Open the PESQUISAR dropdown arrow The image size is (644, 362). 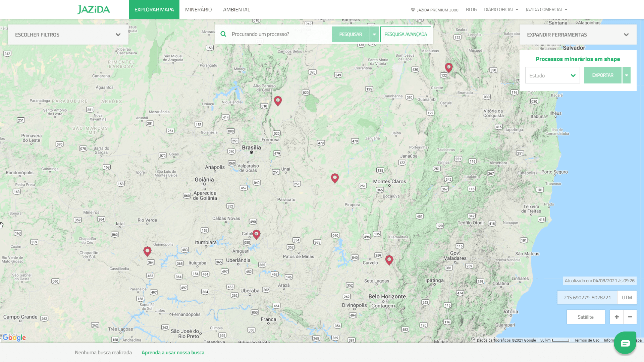coord(374,34)
